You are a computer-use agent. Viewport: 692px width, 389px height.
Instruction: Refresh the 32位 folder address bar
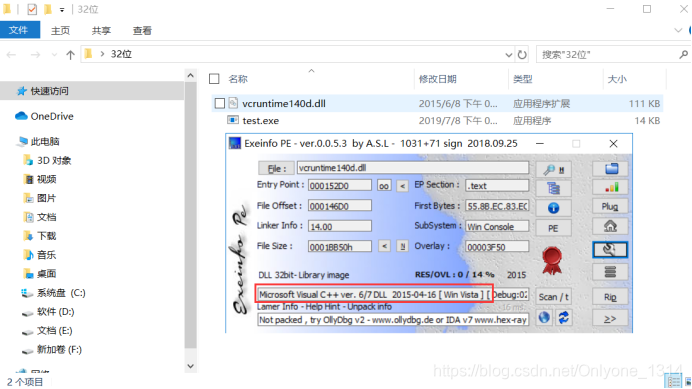522,54
